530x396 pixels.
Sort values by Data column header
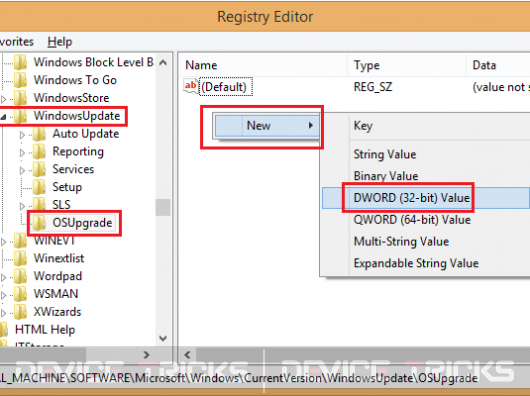(x=498, y=65)
